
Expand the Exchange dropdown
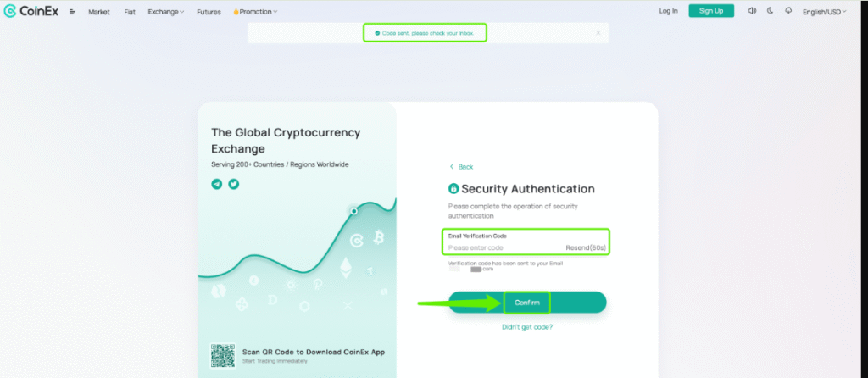click(166, 12)
